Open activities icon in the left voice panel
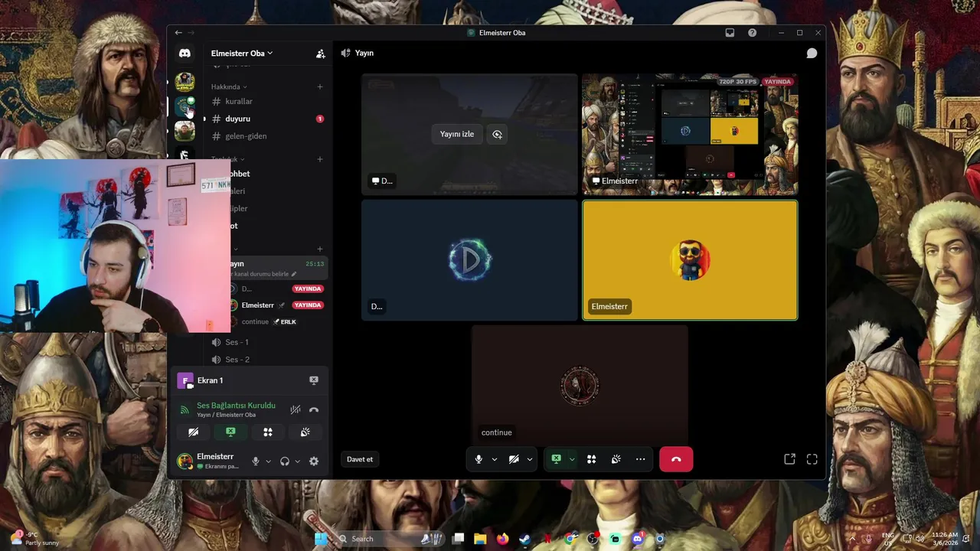This screenshot has height=551, width=980. [x=268, y=432]
